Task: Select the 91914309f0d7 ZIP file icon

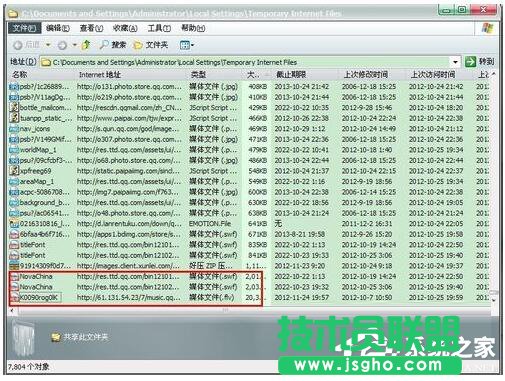Action: [14, 266]
